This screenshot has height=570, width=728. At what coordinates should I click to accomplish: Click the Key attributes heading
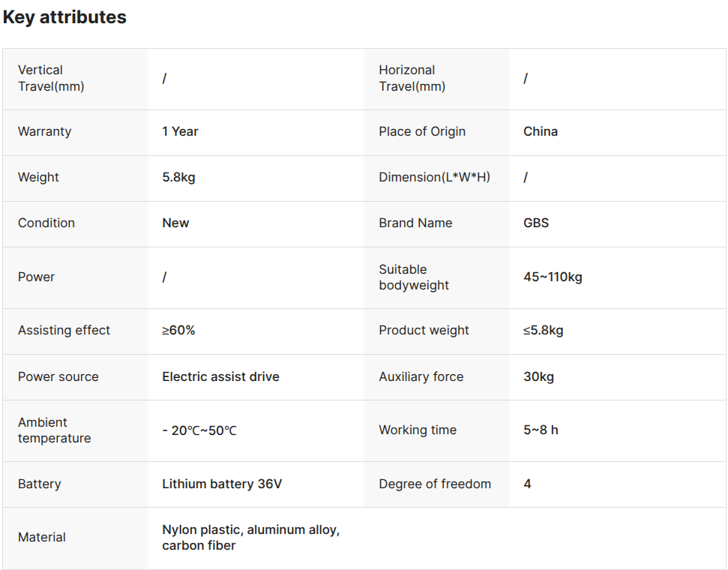pos(64,17)
